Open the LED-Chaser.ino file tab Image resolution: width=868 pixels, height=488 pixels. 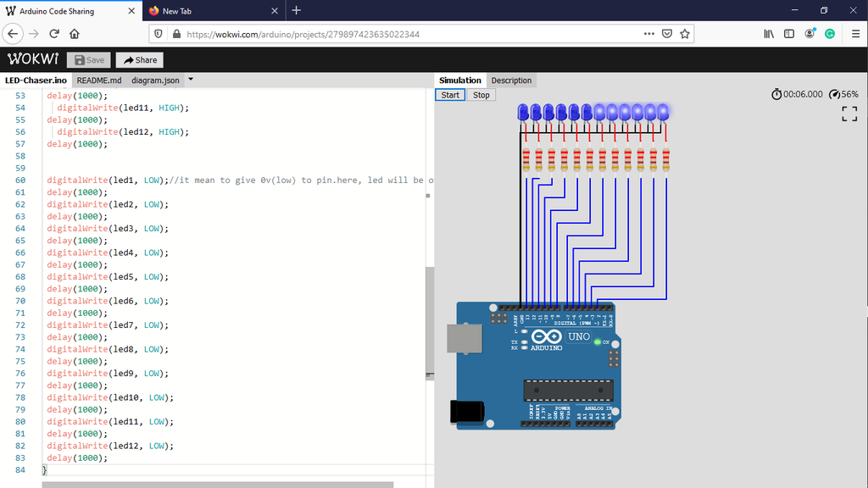[x=36, y=80]
